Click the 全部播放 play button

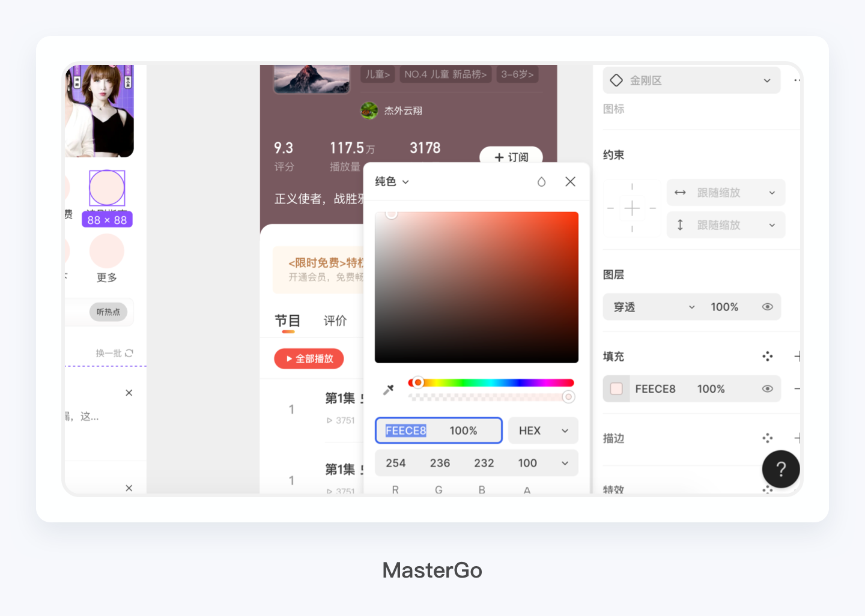tap(309, 358)
